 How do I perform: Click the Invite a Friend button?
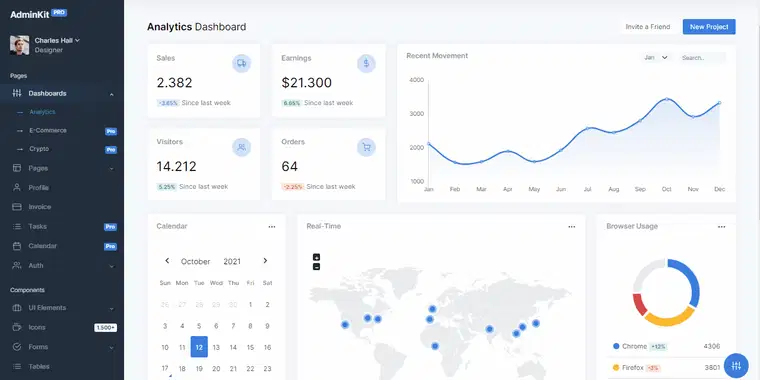648,27
